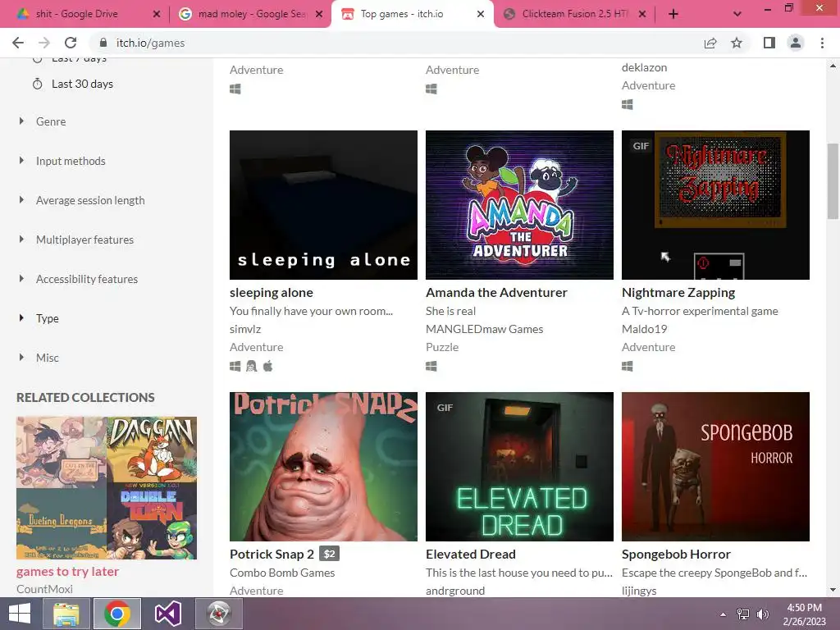The width and height of the screenshot is (840, 630).
Task: Click the Linux penguin icon under sleeping alone
Action: coord(251,366)
